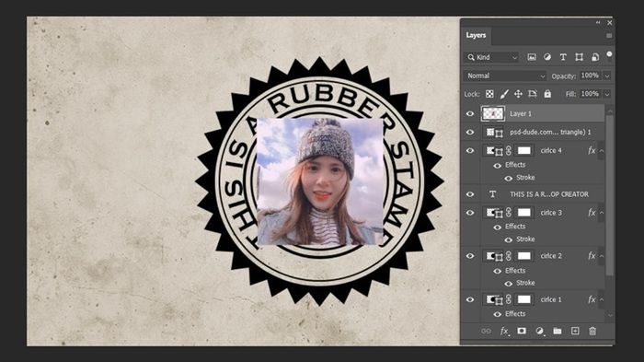Open Opacity slider dropdown arrow

coord(607,76)
